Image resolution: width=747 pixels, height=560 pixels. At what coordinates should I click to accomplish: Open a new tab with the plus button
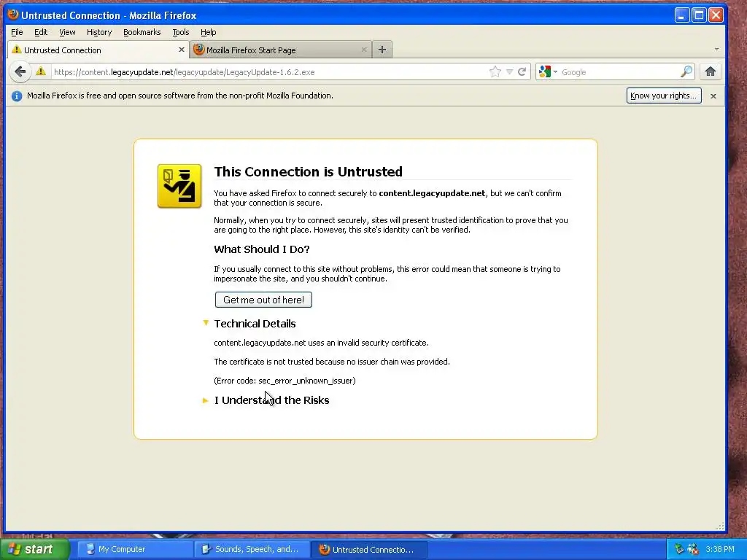click(382, 50)
